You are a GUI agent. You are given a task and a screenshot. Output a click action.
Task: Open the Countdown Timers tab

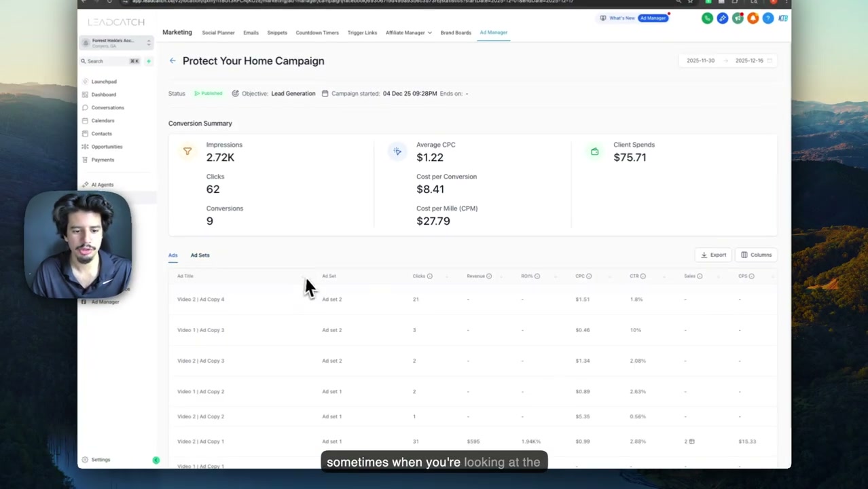317,33
